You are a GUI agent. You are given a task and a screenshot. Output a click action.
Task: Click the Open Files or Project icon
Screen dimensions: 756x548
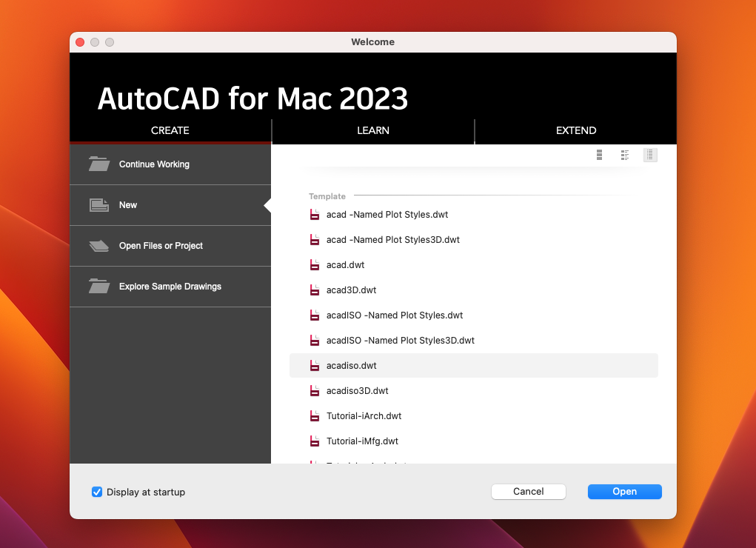click(98, 246)
